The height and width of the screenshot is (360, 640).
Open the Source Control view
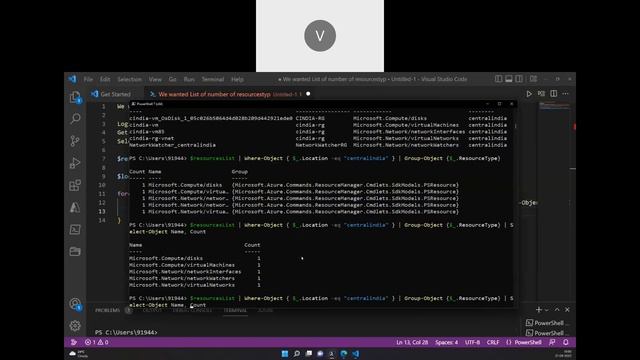pos(75,141)
